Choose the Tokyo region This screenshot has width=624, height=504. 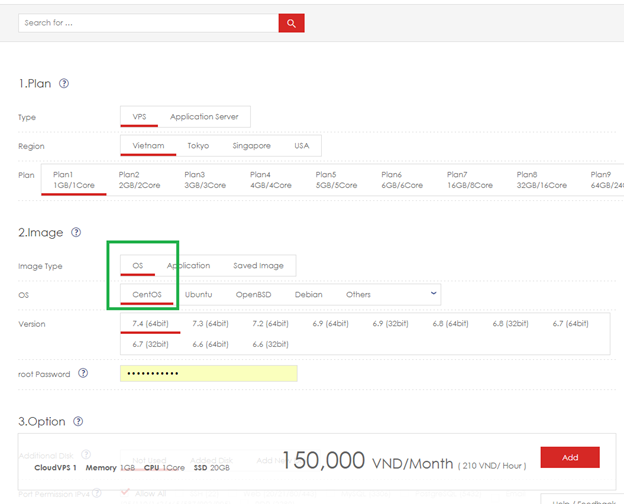click(198, 146)
